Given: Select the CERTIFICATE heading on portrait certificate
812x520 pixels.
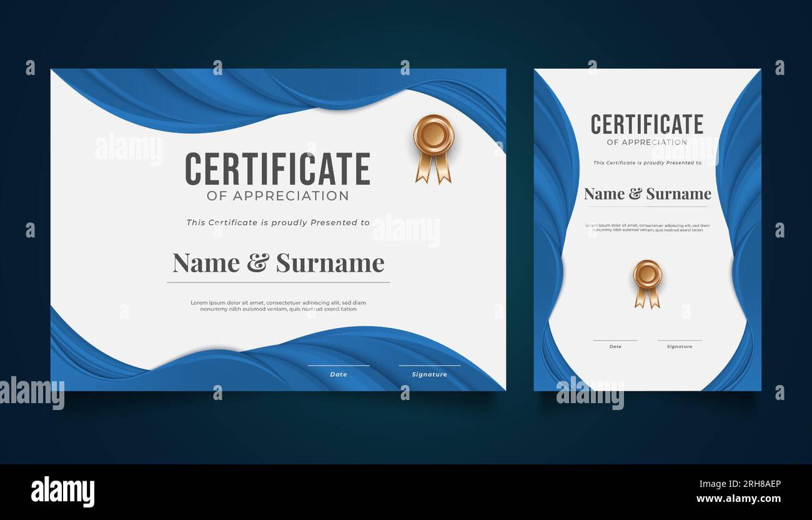Looking at the screenshot, I should click(x=647, y=124).
